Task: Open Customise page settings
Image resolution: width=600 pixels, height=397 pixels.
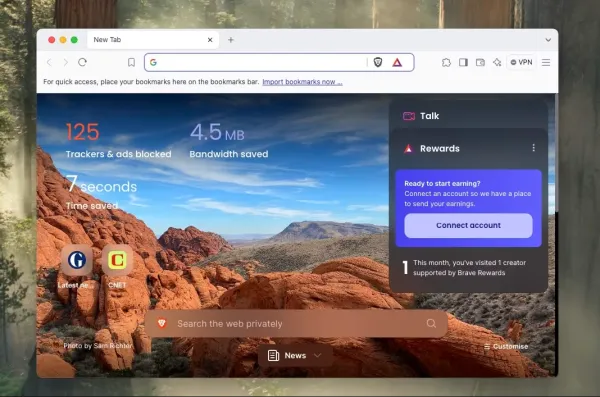Action: pyautogui.click(x=506, y=346)
